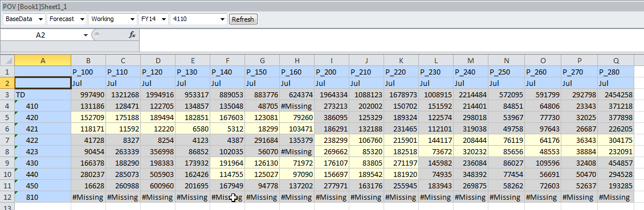
Task: Click cell with value 2454258
Action: [x=616, y=94]
